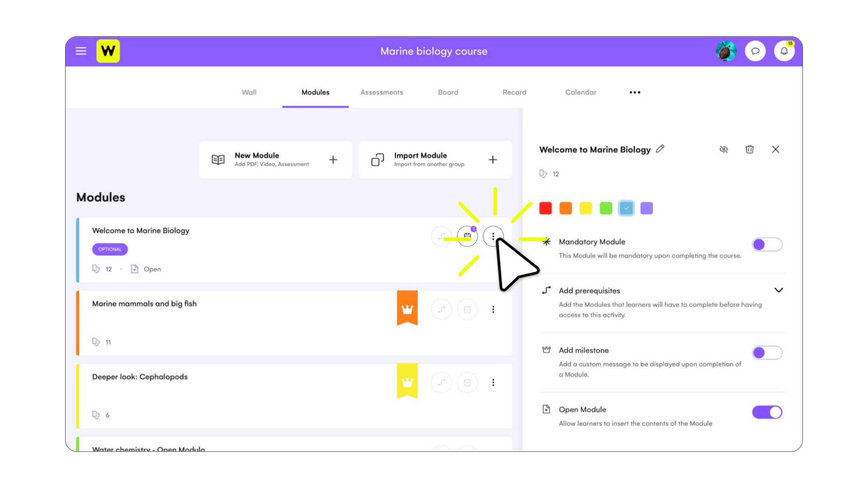Toggle module visibility eye icon
The height and width of the screenshot is (488, 868).
[x=724, y=149]
